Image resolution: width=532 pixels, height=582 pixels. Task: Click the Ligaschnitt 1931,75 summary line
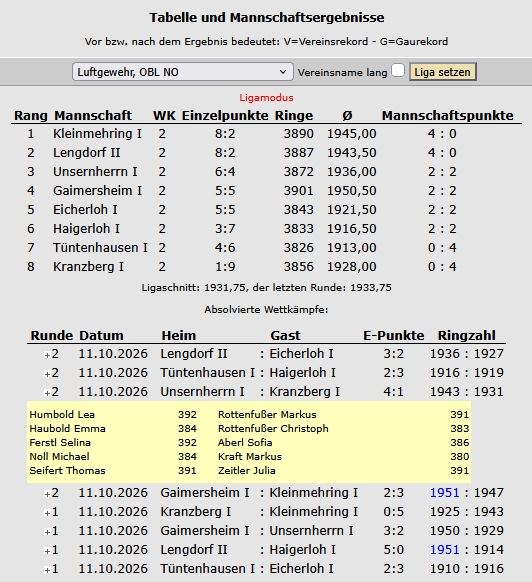coord(266,288)
